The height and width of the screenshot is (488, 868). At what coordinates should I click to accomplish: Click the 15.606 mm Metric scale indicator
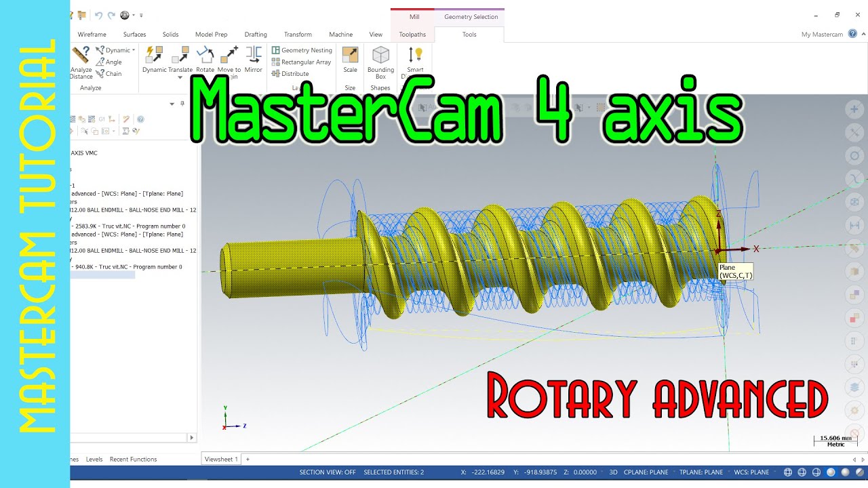[x=835, y=441]
